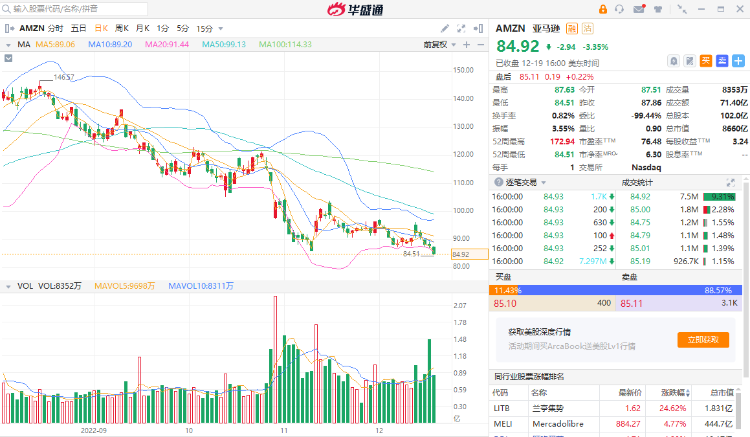Click the 9.31% green volume bar
The height and width of the screenshot is (437, 750).
click(x=719, y=197)
